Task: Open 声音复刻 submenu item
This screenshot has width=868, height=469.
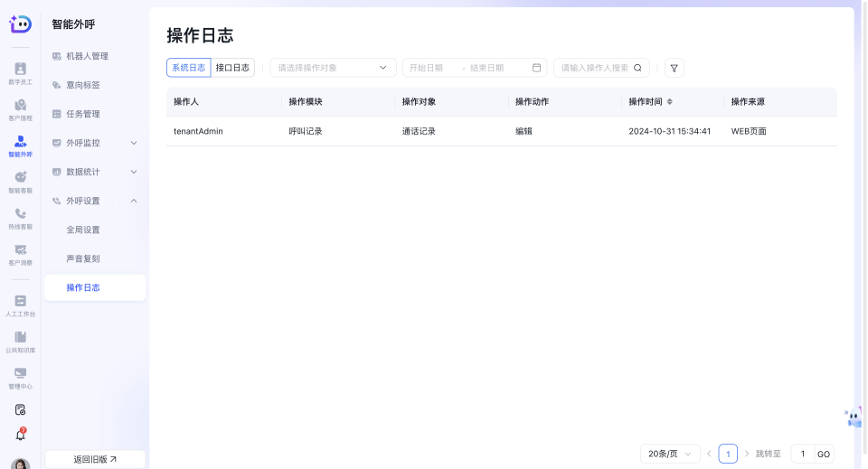Action: click(x=95, y=258)
